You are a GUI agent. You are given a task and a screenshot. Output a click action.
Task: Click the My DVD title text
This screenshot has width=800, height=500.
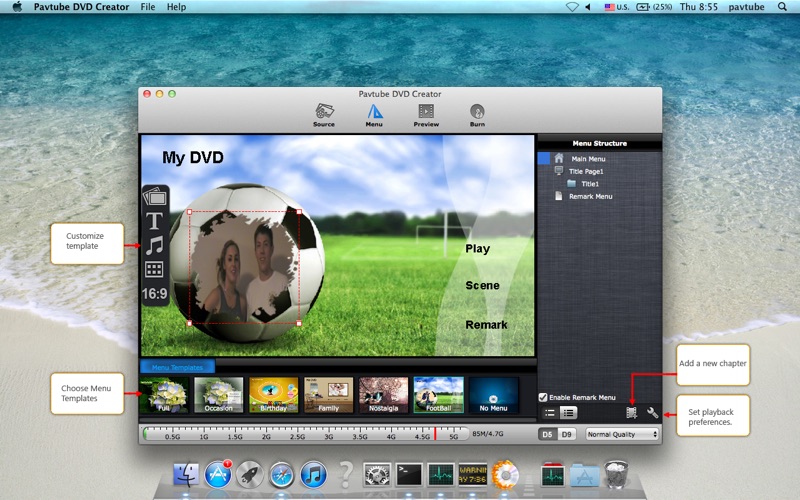coord(193,157)
